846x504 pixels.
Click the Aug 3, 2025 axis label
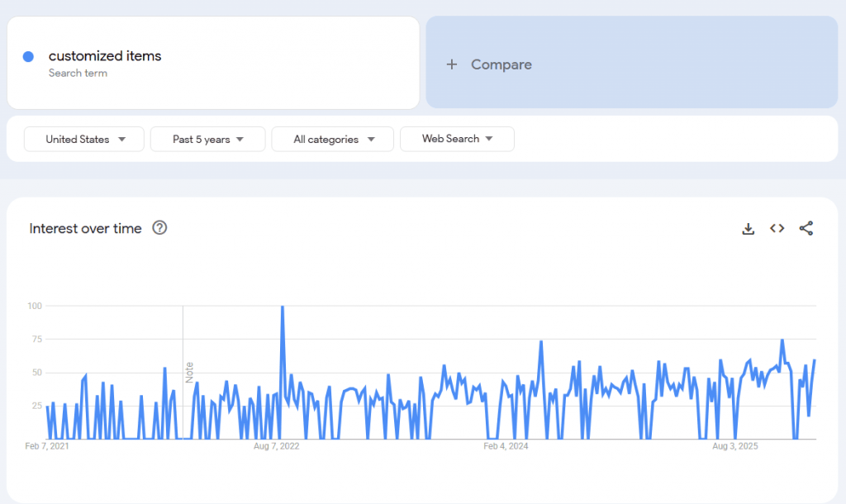tap(734, 446)
